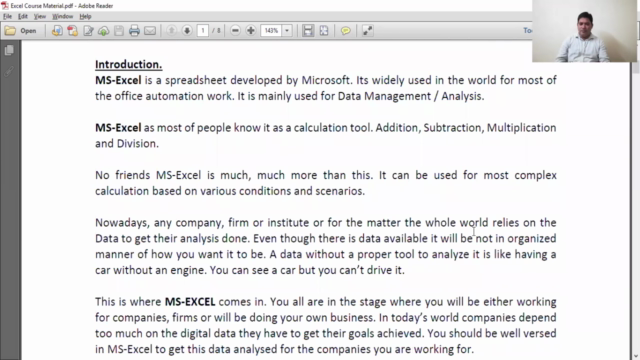Click the convert file to PDF icon
The width and height of the screenshot is (640, 360).
tap(57, 31)
